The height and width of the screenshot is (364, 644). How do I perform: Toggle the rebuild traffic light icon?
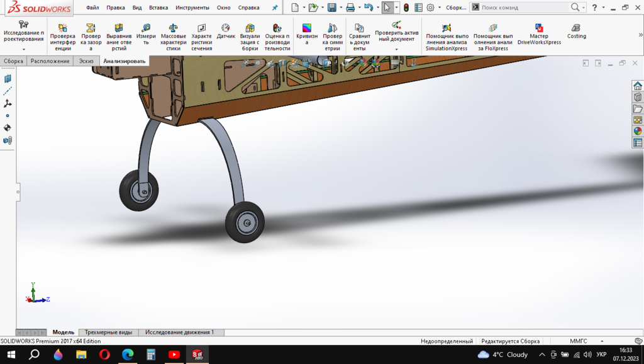pyautogui.click(x=406, y=8)
